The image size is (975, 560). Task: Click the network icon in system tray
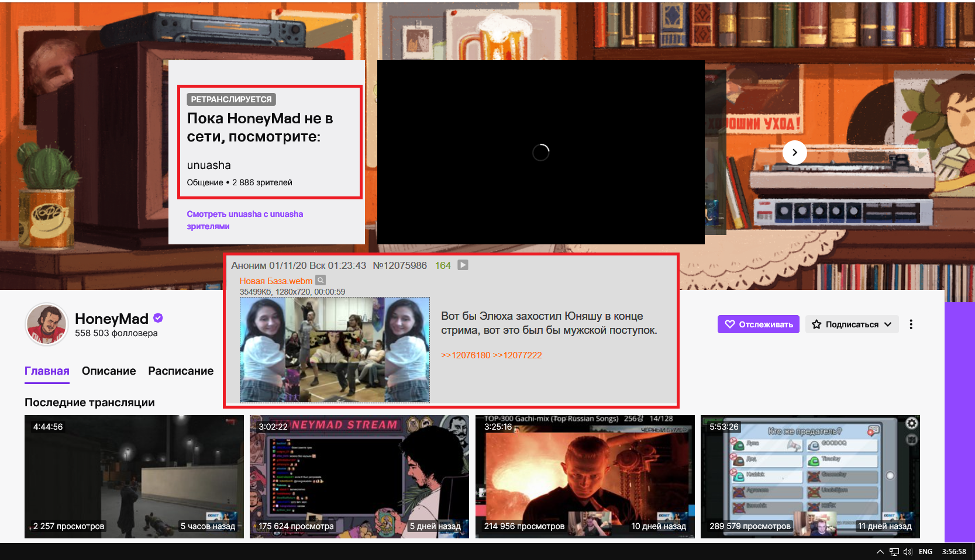point(894,551)
